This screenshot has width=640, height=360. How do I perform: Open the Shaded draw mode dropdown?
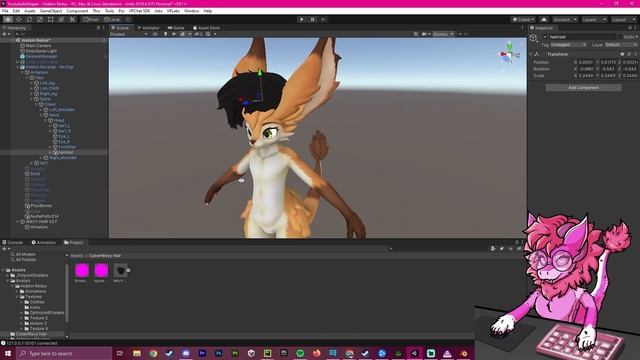coord(129,34)
